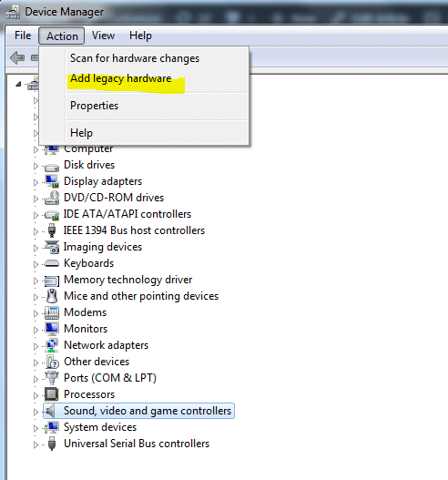Click the Network adapters icon

pos(52,345)
